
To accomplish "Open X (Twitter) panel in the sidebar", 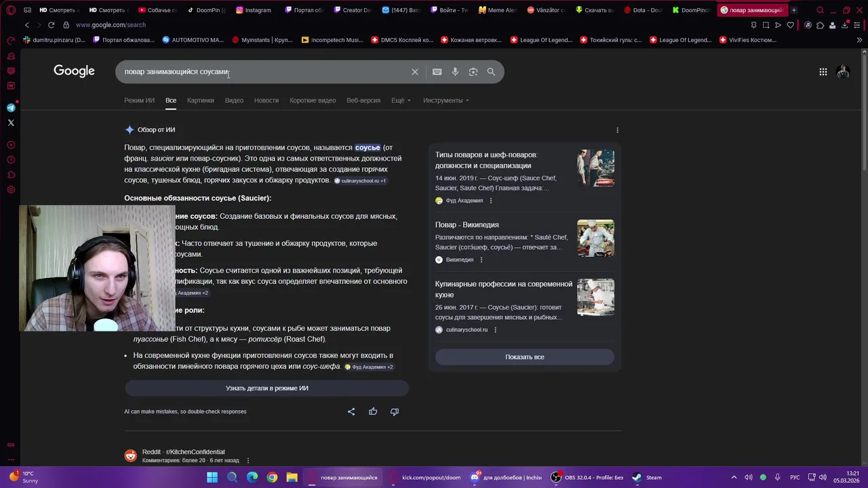I will (x=11, y=123).
